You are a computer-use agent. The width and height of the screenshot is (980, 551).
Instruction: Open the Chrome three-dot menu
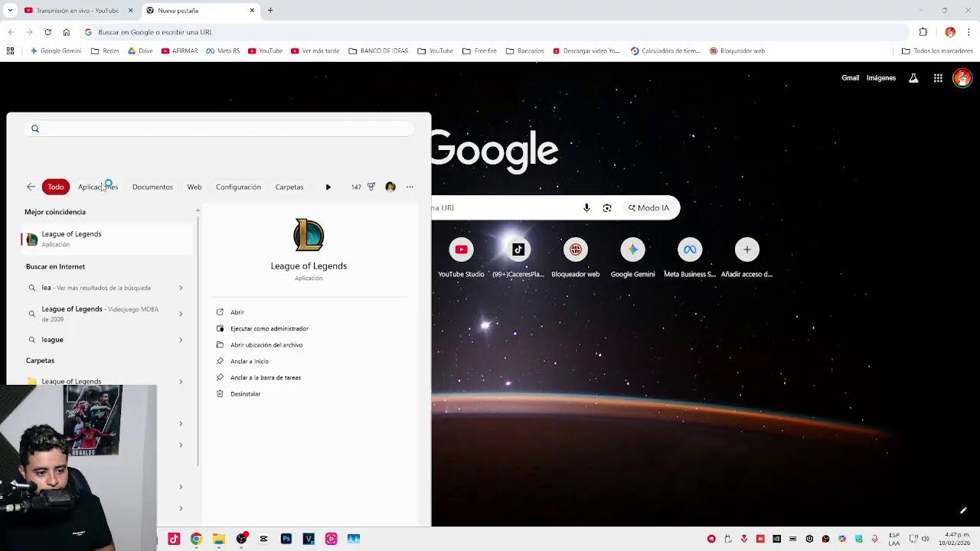point(969,32)
